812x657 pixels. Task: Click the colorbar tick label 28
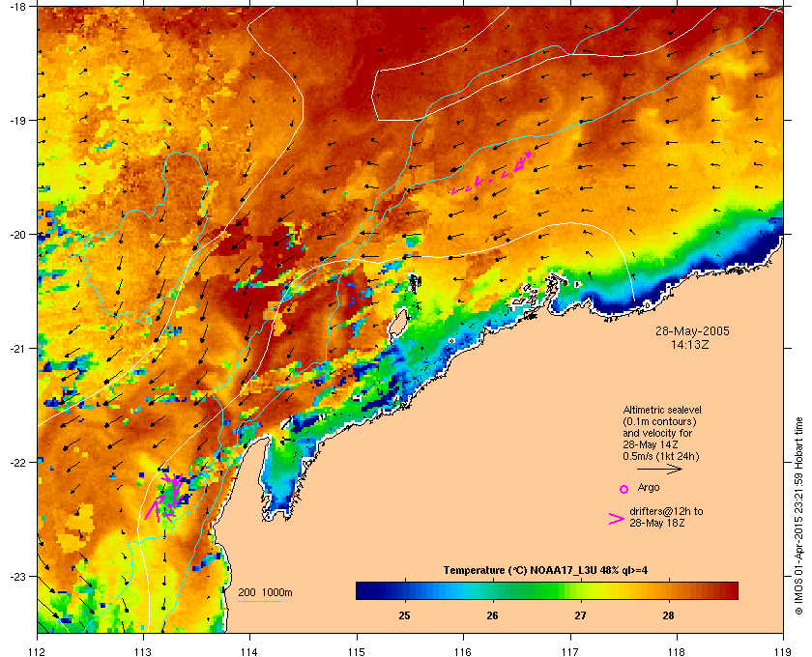tap(669, 615)
